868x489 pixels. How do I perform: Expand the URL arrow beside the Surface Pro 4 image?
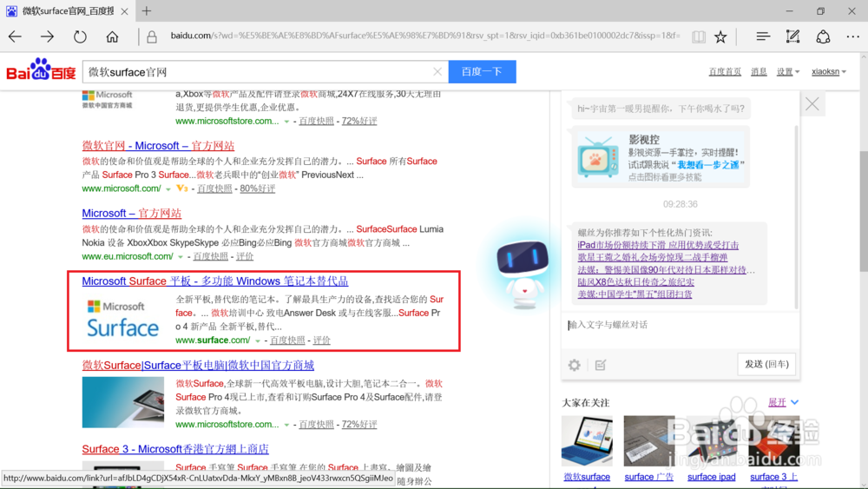click(286, 426)
